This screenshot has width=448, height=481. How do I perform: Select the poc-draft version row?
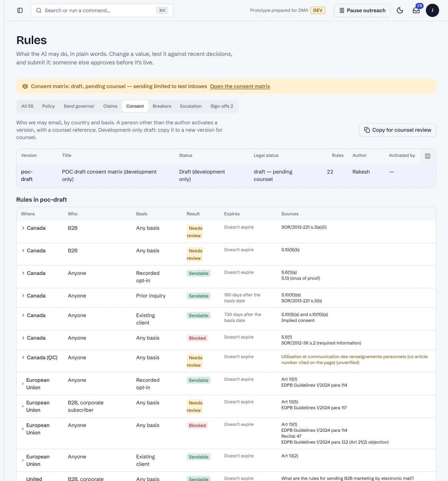[x=226, y=175]
